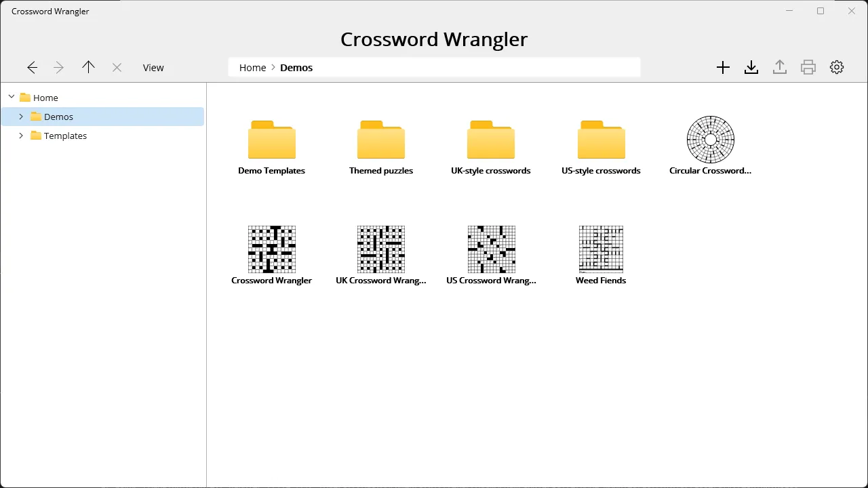This screenshot has height=488, width=868.
Task: Open settings with the gear icon
Action: (x=837, y=67)
